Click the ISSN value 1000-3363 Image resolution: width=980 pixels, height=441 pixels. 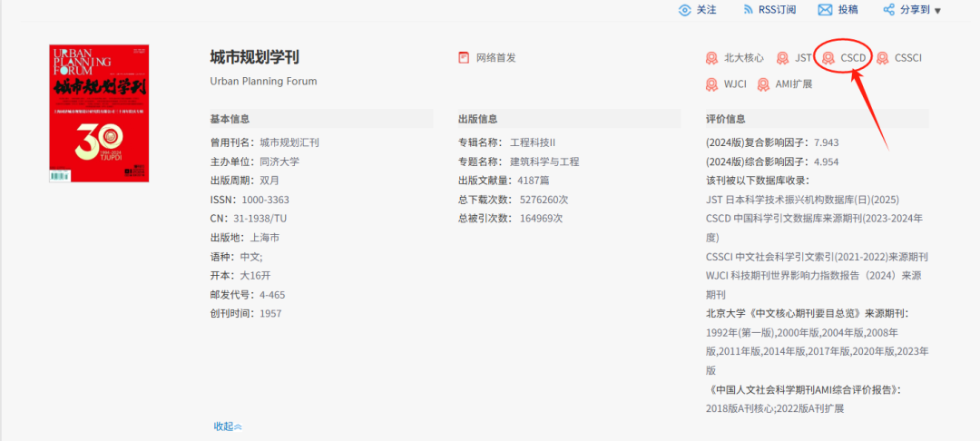click(x=266, y=200)
